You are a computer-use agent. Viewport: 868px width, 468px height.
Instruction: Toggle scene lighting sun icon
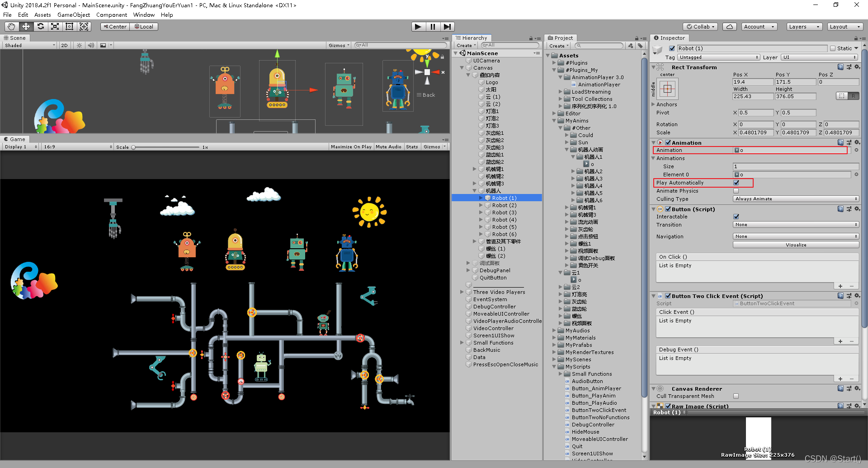point(79,45)
